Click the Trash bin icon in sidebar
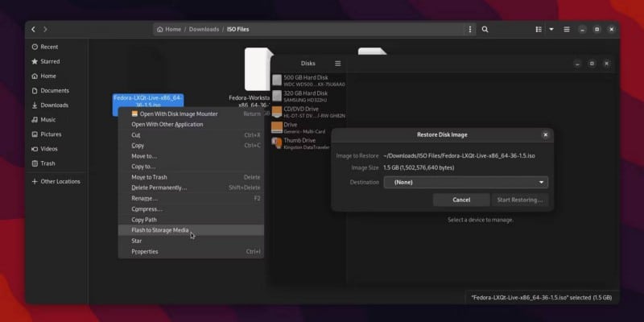Screen dimensions: 644x322 [35, 163]
